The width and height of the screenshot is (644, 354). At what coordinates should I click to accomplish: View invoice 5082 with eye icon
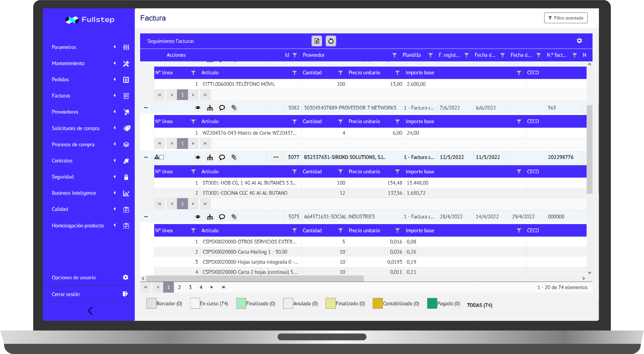[198, 108]
